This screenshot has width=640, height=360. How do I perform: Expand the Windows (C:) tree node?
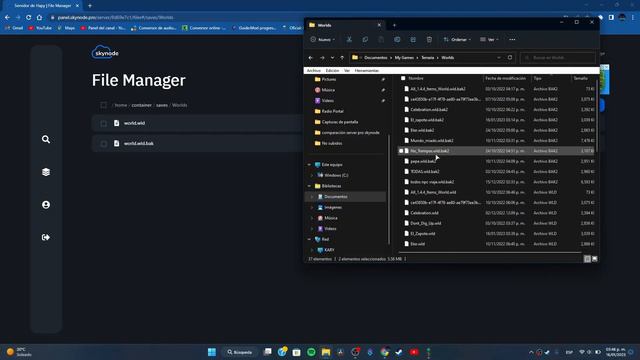click(x=312, y=176)
